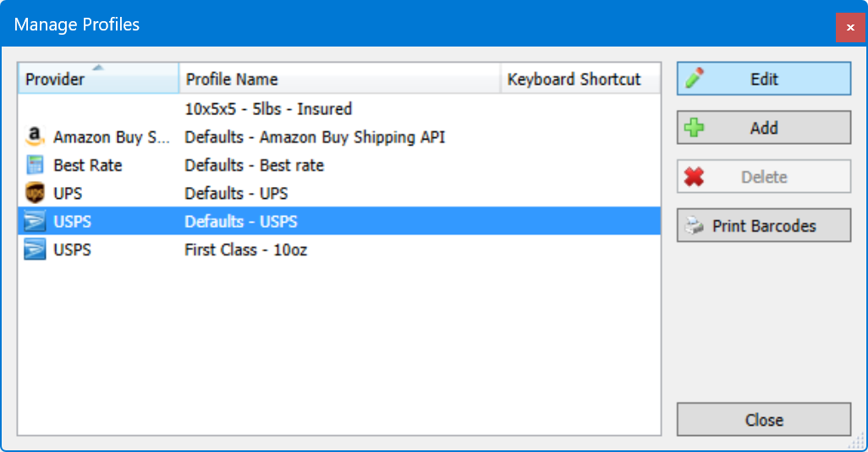This screenshot has width=868, height=452.
Task: Click the UPS shield icon
Action: click(x=35, y=193)
